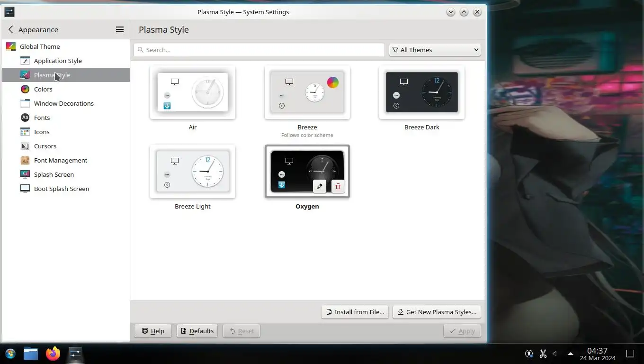Launch the file manager from taskbar
644x364 pixels.
pyautogui.click(x=31, y=354)
